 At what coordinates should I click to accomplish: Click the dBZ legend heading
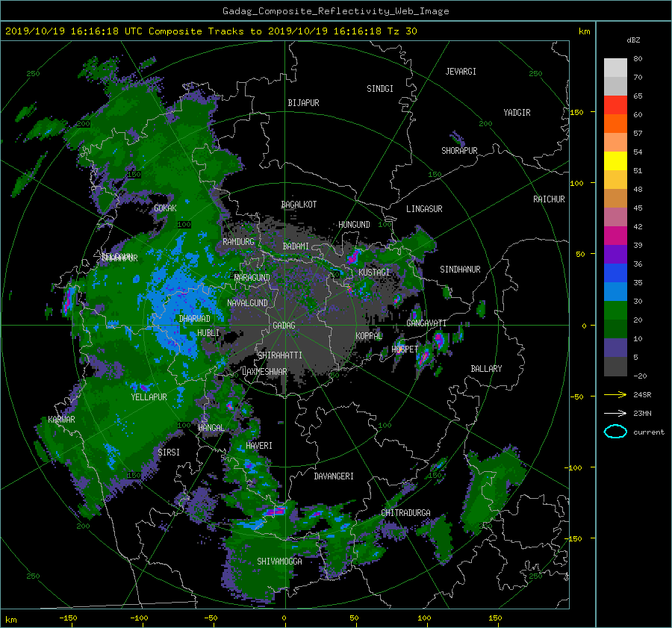pos(633,40)
